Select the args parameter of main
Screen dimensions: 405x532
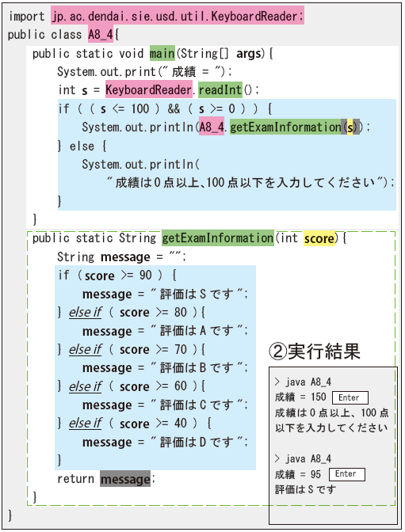pos(249,54)
